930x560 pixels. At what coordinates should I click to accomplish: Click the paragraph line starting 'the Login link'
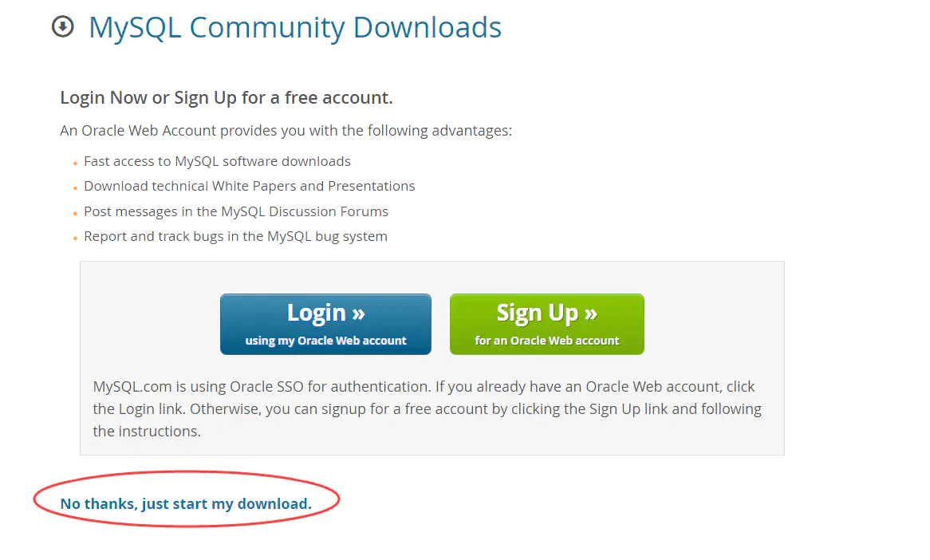pos(427,409)
